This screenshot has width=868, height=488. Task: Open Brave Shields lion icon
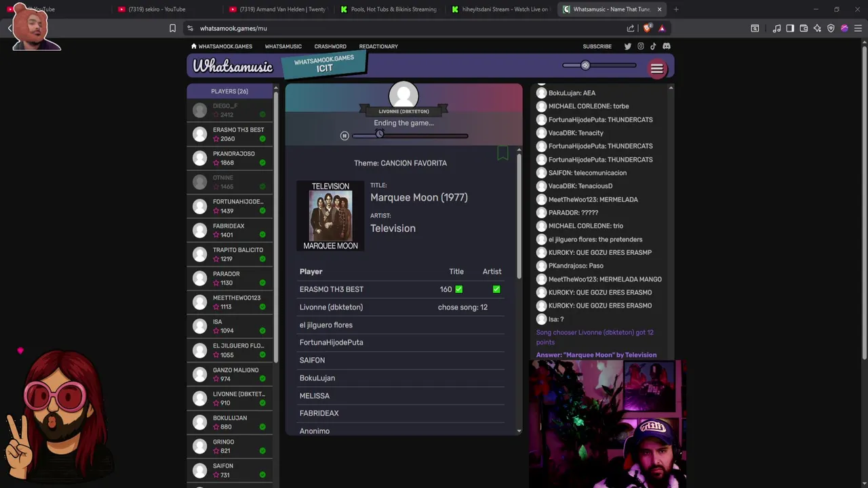[x=647, y=28]
